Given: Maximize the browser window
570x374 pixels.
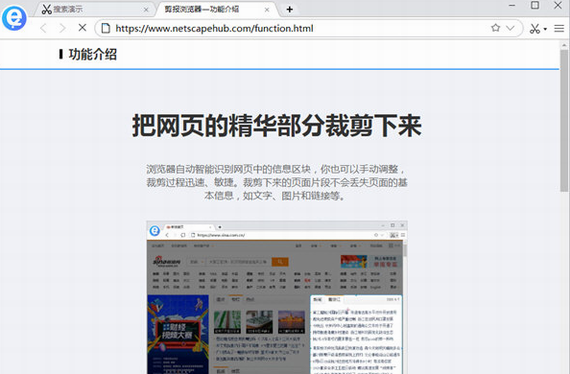Looking at the screenshot, I should tap(535, 5).
